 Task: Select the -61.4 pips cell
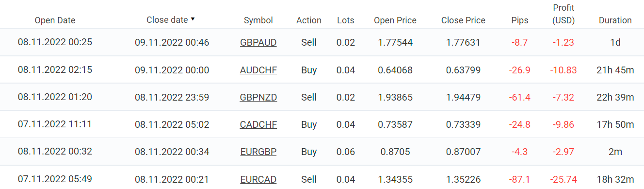click(x=520, y=97)
